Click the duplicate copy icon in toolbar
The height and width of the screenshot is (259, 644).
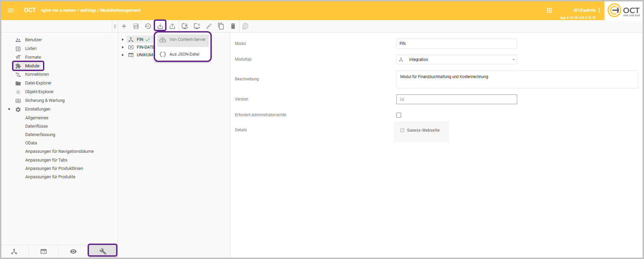pyautogui.click(x=221, y=26)
